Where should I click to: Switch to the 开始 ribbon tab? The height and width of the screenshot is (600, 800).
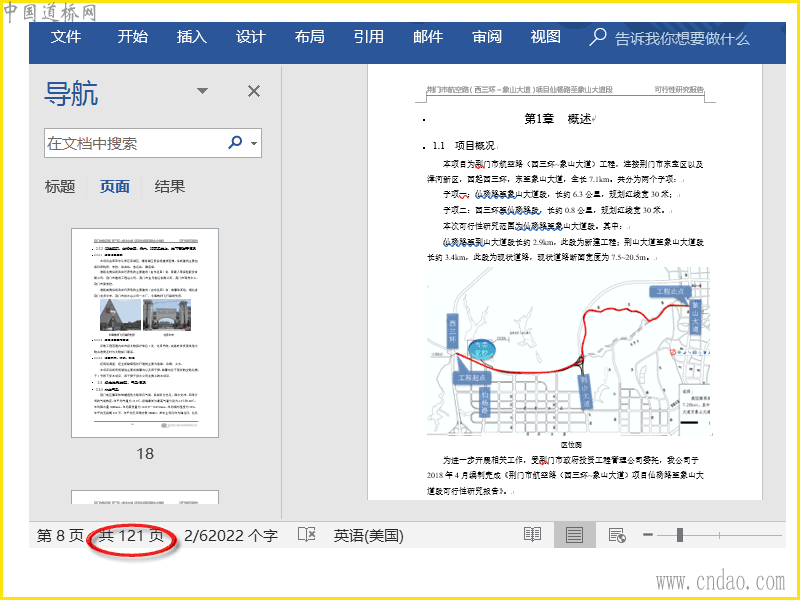point(132,37)
